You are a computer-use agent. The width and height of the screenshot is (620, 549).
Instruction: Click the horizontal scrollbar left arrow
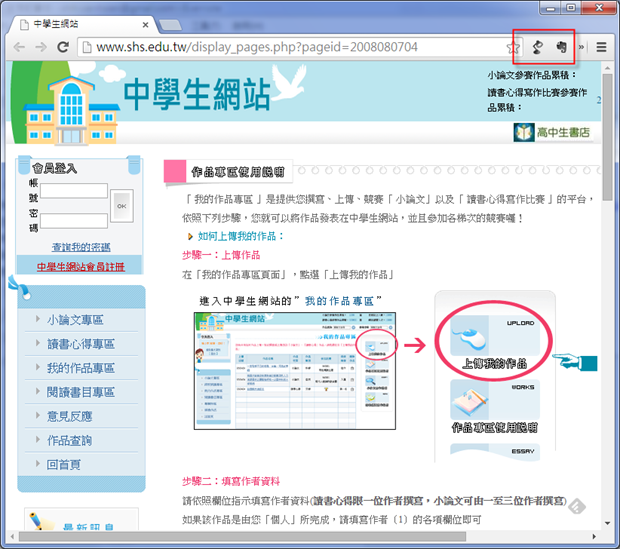[12, 537]
